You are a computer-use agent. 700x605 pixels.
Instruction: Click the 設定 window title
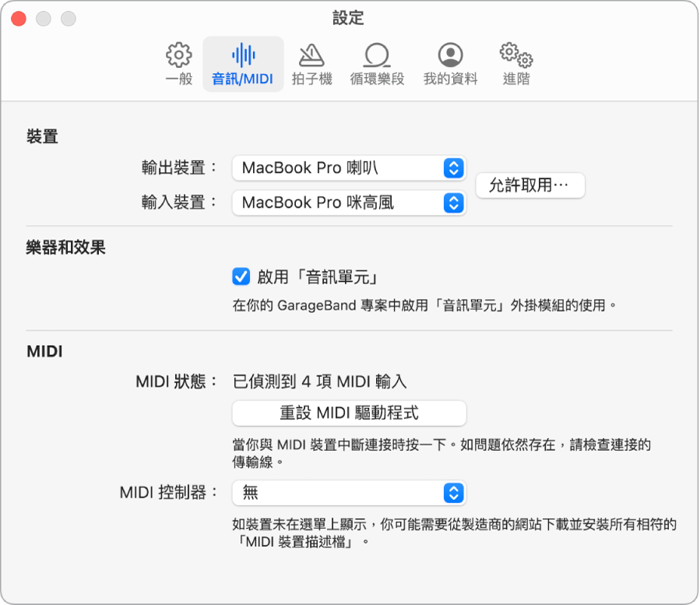click(348, 19)
